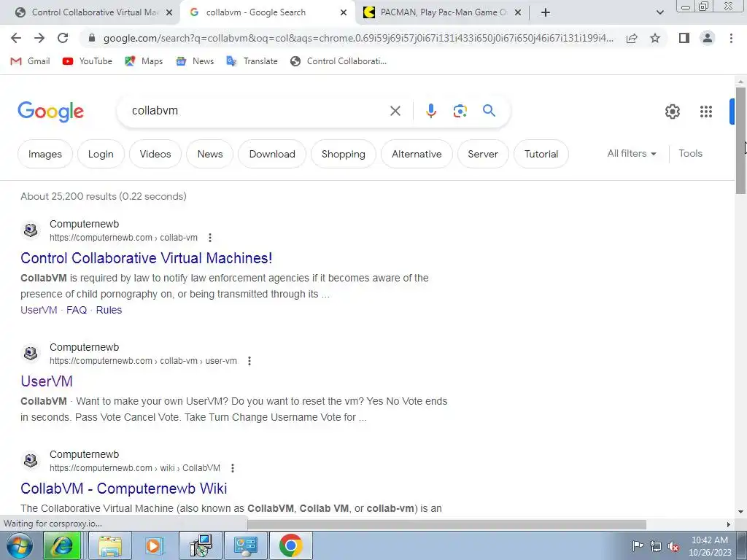Open the Google apps grid
Image resolution: width=747 pixels, height=560 pixels.
(x=706, y=112)
